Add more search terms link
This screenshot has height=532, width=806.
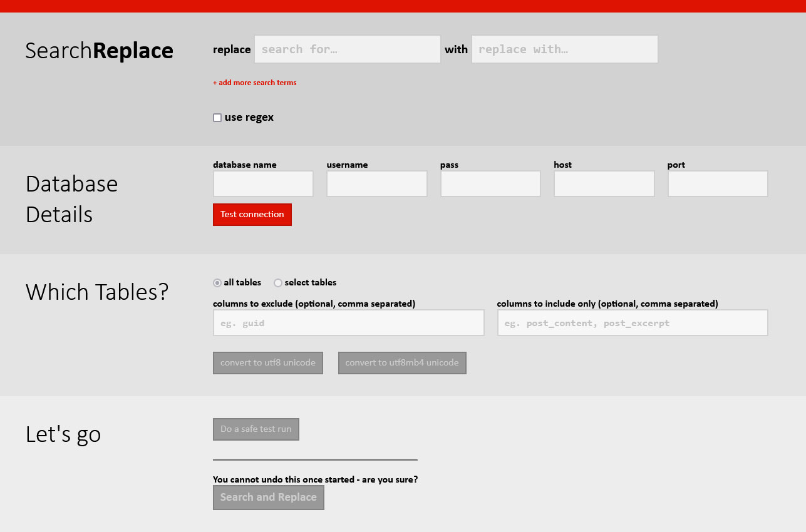255,83
